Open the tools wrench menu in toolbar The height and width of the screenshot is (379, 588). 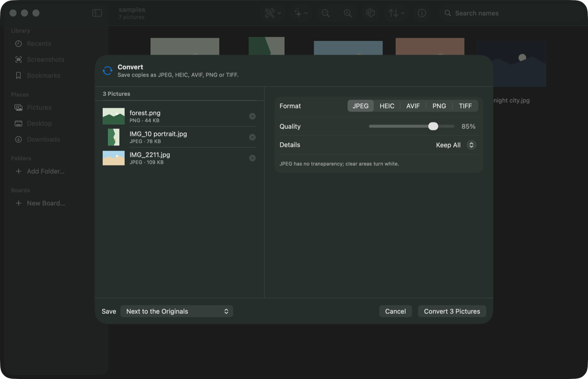tap(273, 13)
